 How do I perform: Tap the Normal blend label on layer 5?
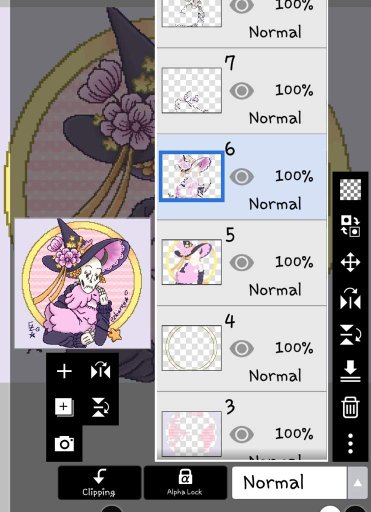coord(275,290)
